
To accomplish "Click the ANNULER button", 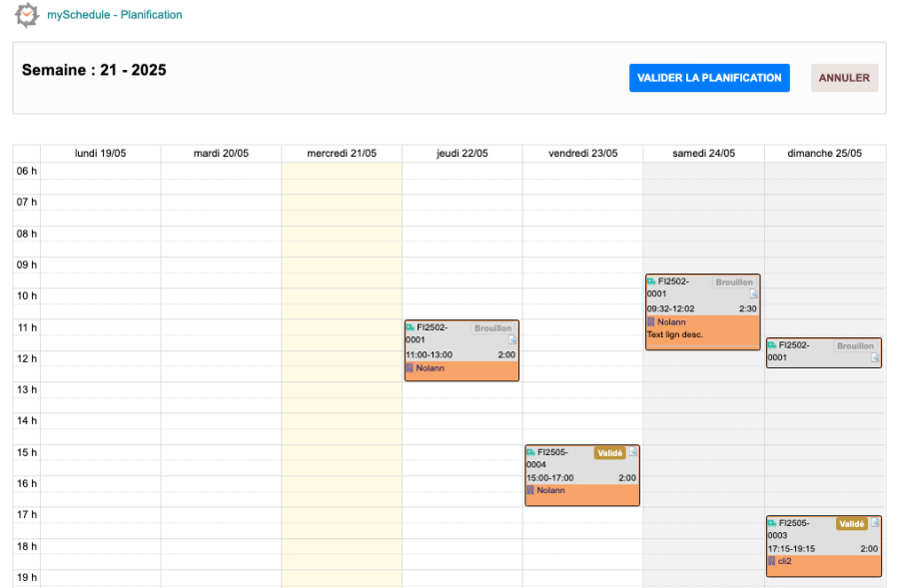I will tap(844, 78).
